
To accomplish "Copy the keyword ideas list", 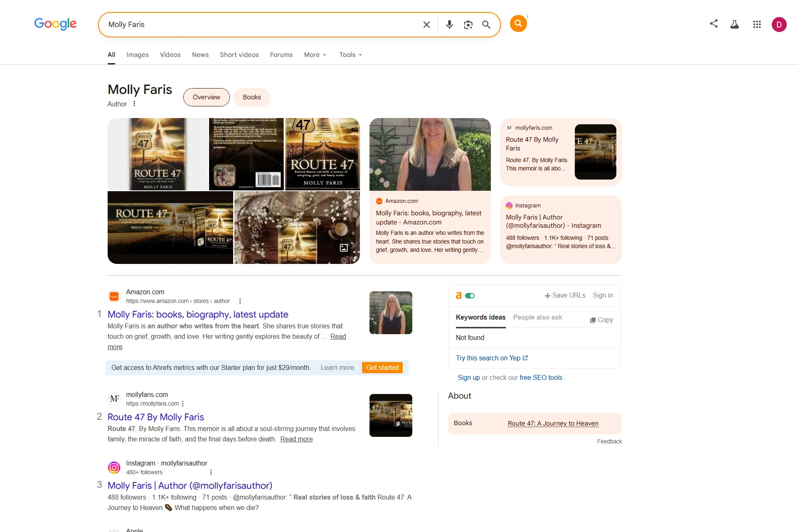I will point(601,320).
